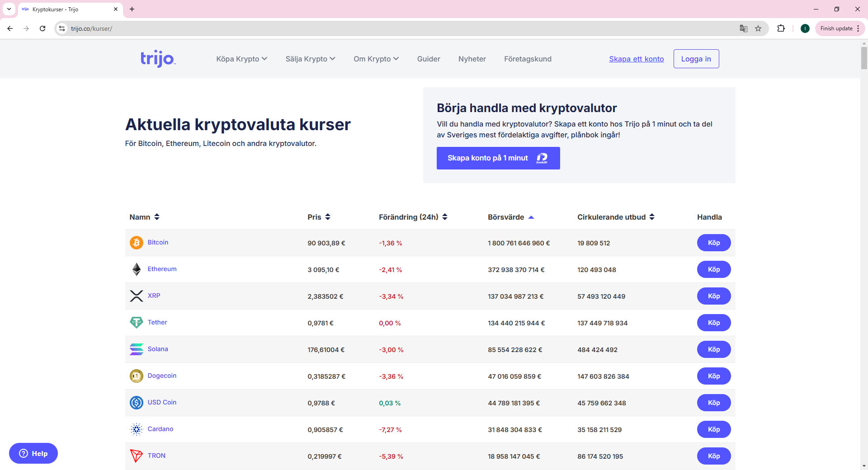Screen dimensions: 868x470
Task: Open the Nyheter page
Action: point(472,59)
